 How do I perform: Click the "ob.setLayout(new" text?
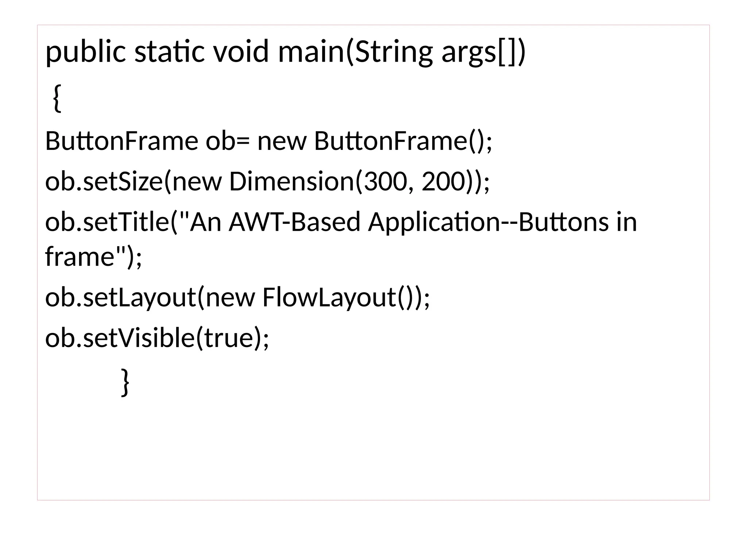pyautogui.click(x=150, y=297)
